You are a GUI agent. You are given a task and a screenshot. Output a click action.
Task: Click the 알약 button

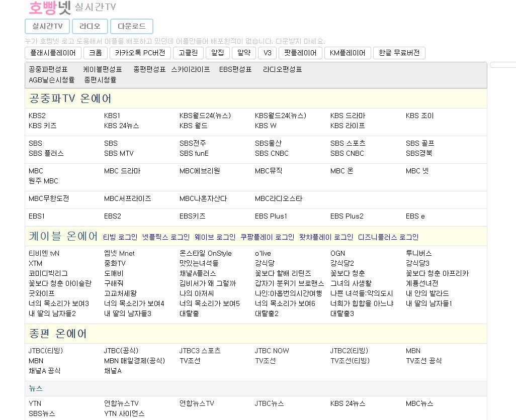click(x=244, y=53)
